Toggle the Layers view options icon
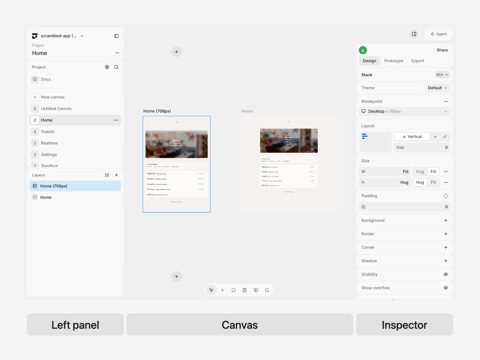 click(x=107, y=175)
